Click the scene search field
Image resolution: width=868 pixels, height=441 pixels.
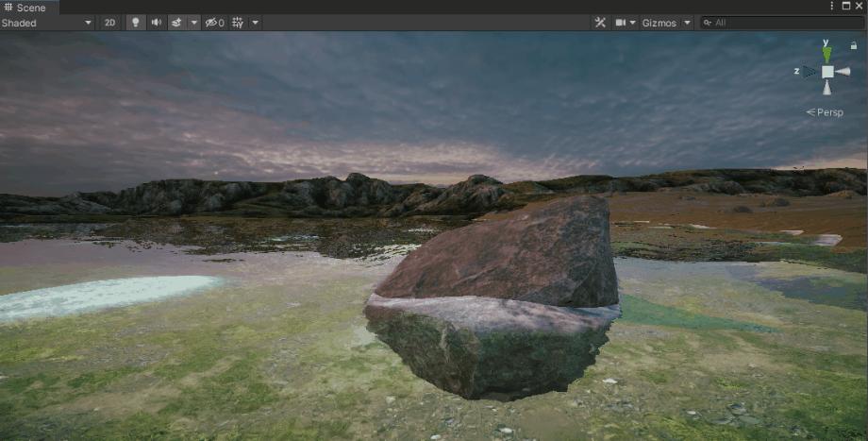[782, 23]
